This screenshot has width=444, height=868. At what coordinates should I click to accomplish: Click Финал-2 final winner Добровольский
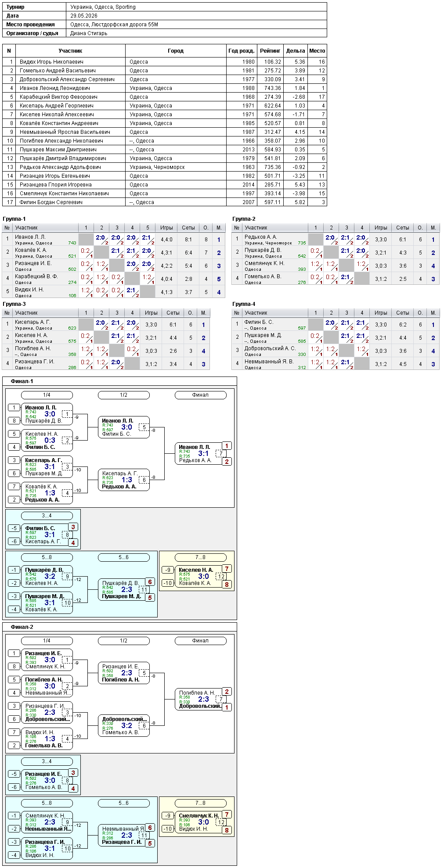tap(200, 706)
